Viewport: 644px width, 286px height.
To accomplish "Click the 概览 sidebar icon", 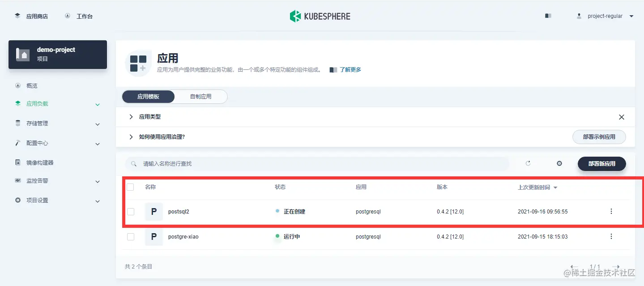I will (18, 85).
